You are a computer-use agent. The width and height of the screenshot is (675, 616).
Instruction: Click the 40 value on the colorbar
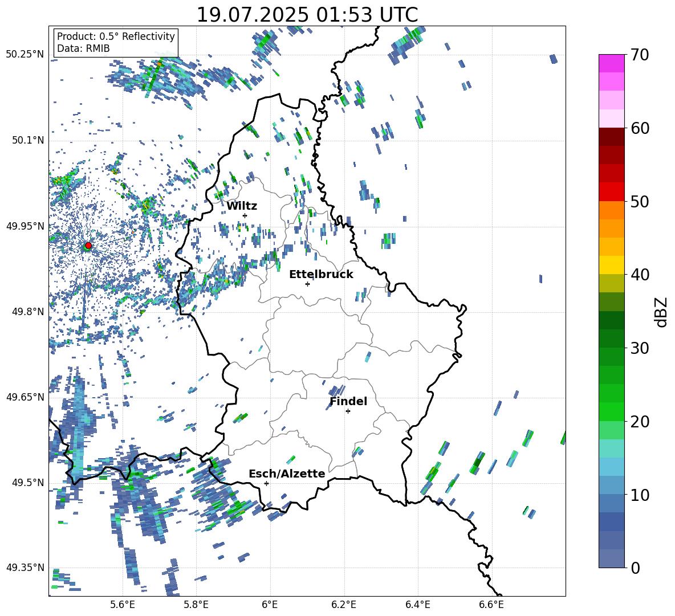(x=640, y=275)
